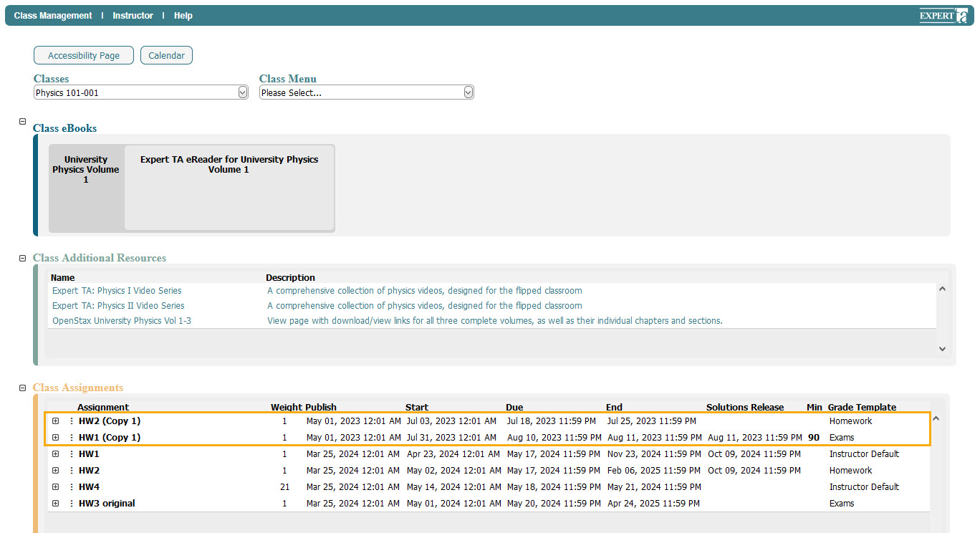Collapse the Class Additional Resources section

pos(22,258)
